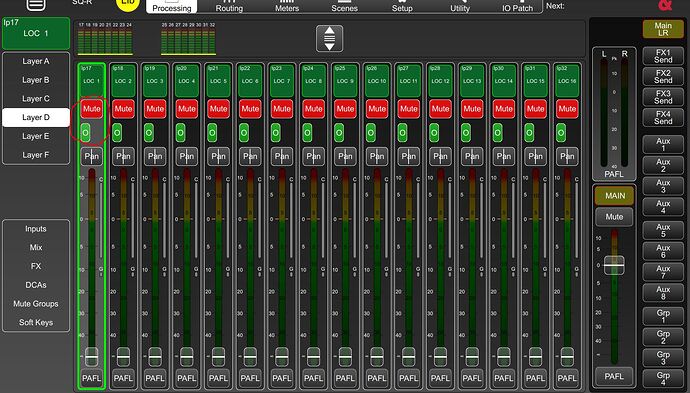Select Layer B
Screen dimensions: 690x393
(36, 80)
